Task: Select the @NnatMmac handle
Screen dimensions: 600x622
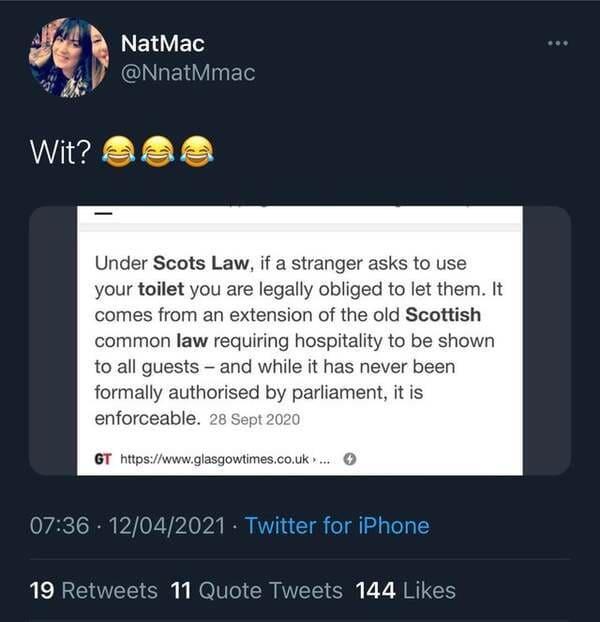Action: 188,73
